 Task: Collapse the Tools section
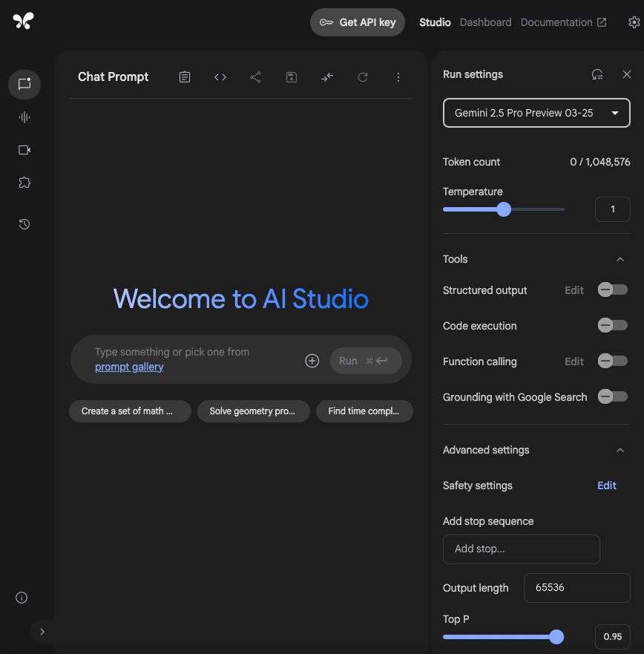coord(620,259)
